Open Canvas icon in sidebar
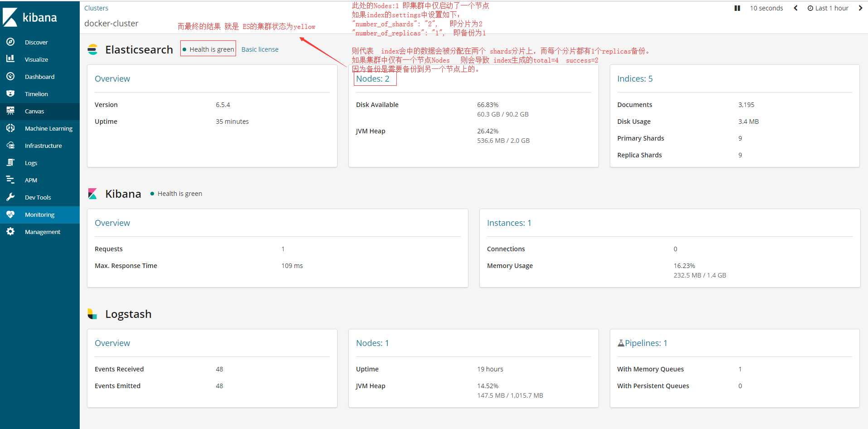Image resolution: width=868 pixels, height=429 pixels. (10, 111)
